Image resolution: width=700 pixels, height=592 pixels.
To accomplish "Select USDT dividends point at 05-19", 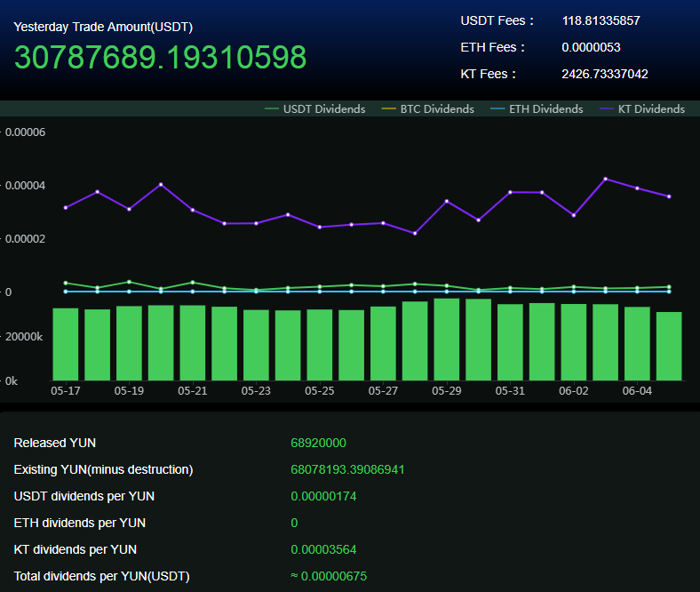I will (129, 282).
